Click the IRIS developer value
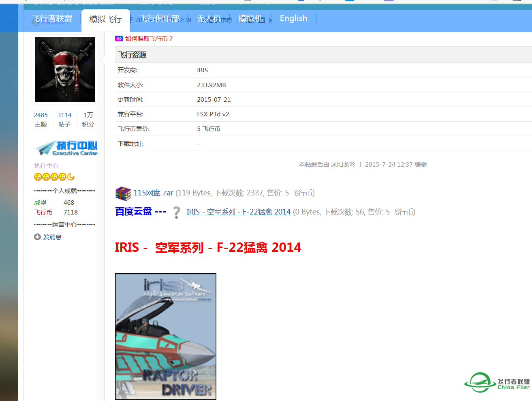 point(202,70)
